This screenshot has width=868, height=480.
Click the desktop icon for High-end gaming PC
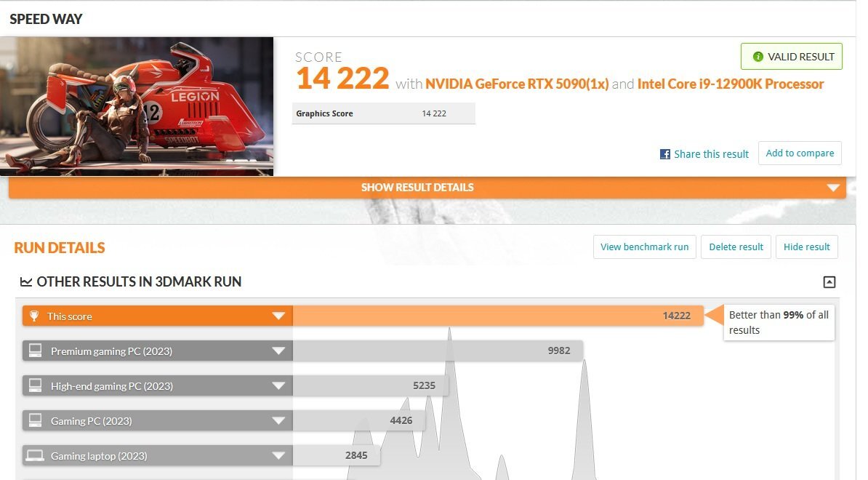pos(36,385)
